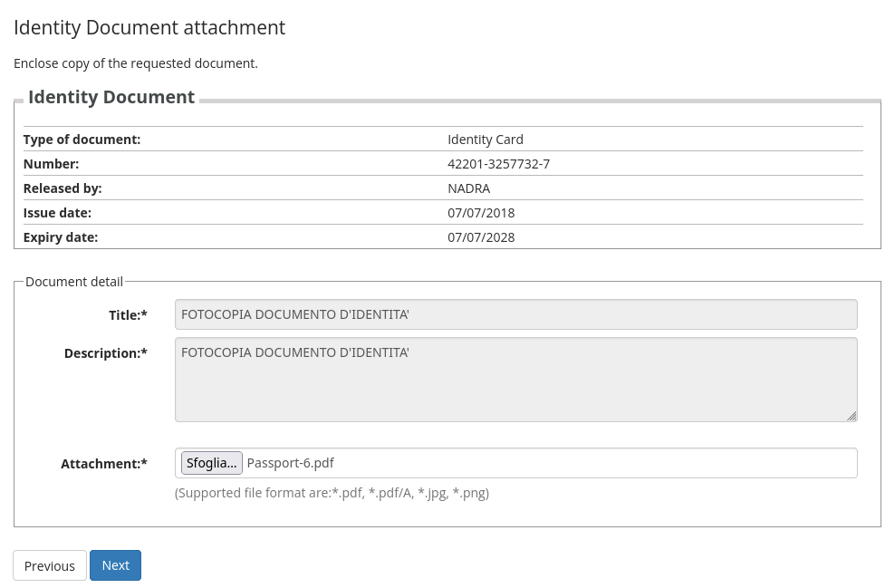Click the Previous button
The height and width of the screenshot is (588, 895).
click(x=50, y=565)
